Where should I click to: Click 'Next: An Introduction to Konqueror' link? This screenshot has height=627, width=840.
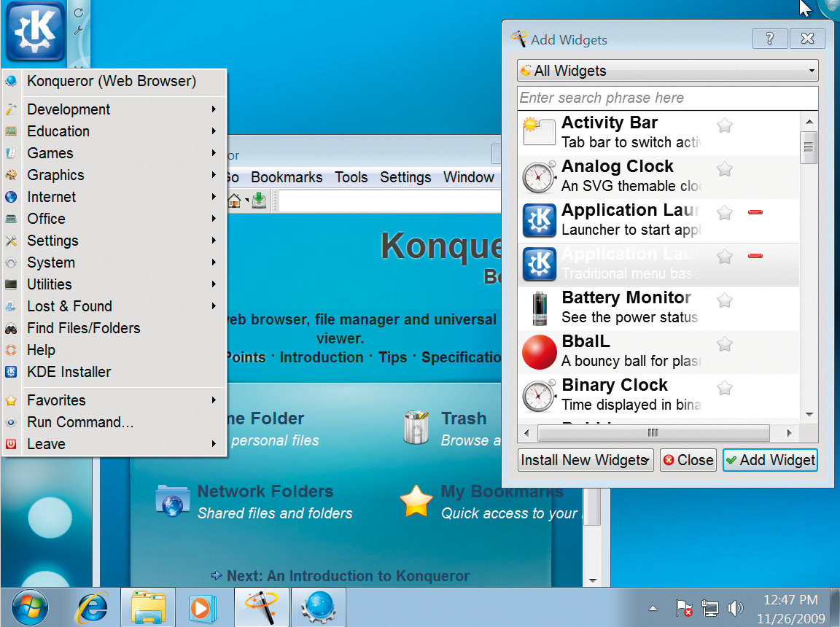349,575
